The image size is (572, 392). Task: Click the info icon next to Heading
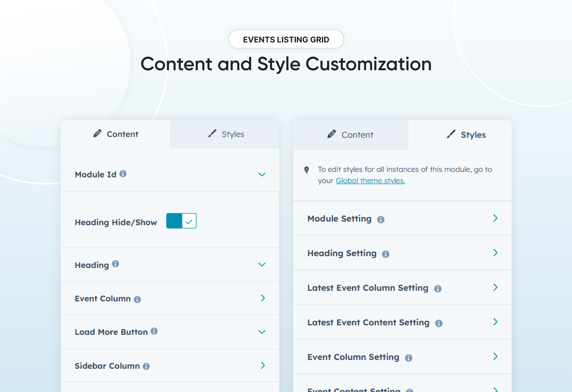[115, 264]
